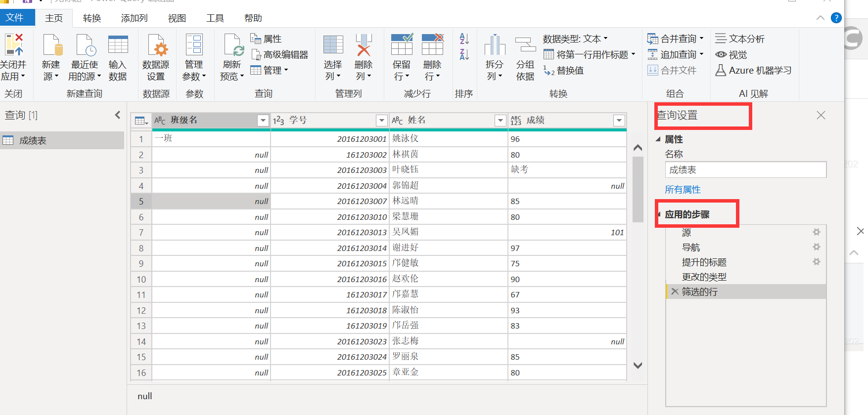Screen dimensions: 868x415
Task: Open 属性 properties in the query group
Action: point(266,39)
